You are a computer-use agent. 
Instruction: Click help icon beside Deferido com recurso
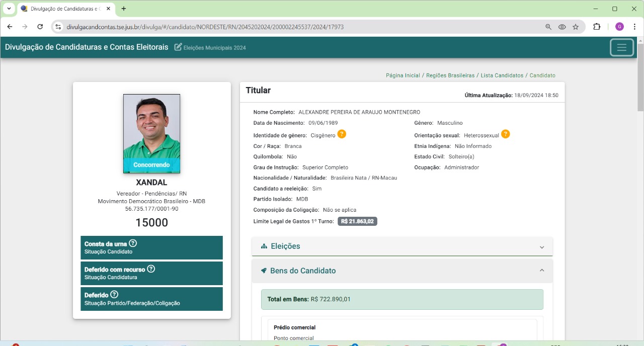[x=151, y=269]
